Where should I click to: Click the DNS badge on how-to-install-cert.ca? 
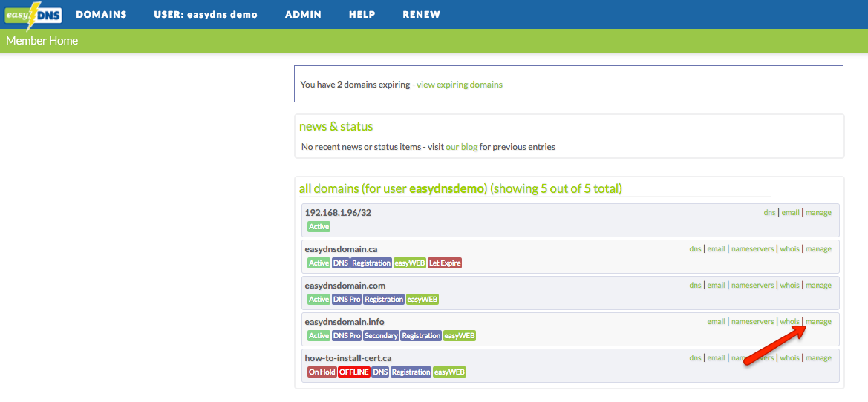tap(380, 372)
